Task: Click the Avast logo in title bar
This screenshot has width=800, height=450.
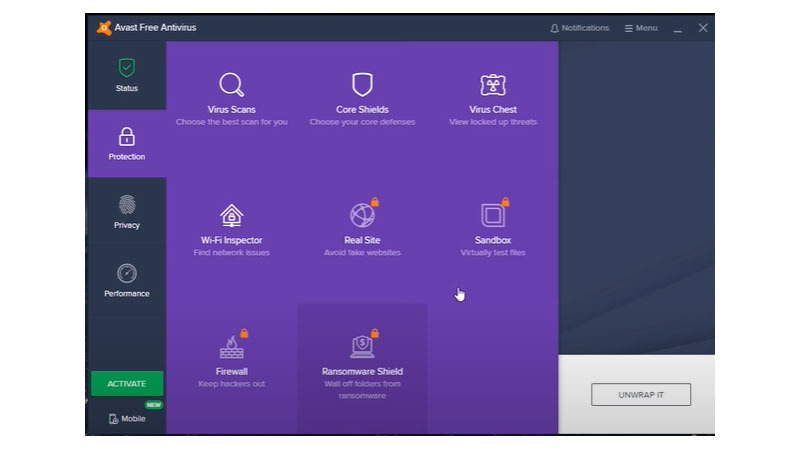Action: [104, 28]
